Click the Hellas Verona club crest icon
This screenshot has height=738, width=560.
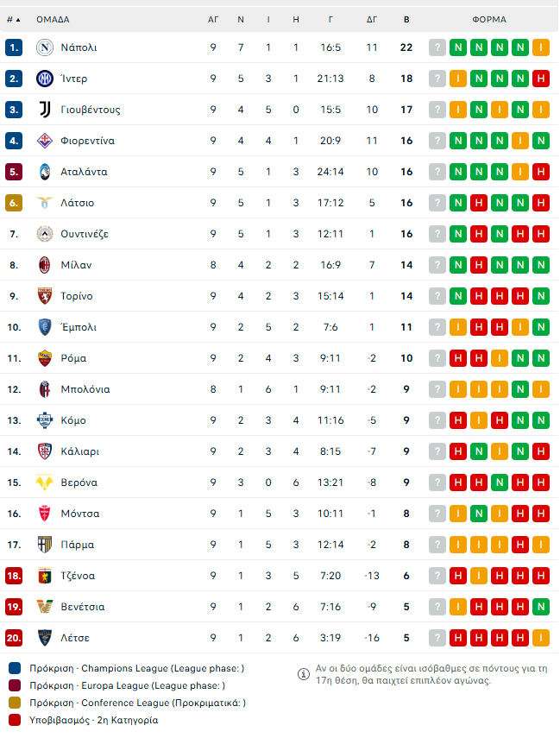[45, 483]
